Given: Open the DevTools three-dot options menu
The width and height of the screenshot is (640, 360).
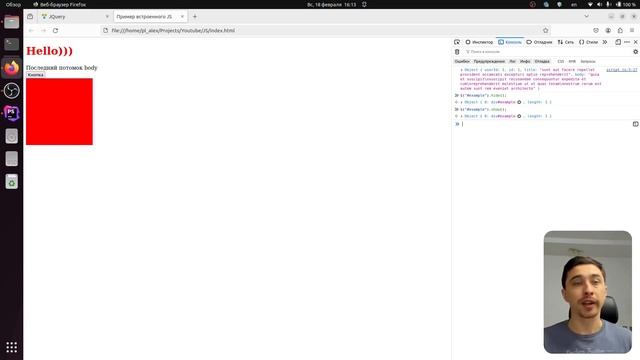Looking at the screenshot, I should 627,42.
